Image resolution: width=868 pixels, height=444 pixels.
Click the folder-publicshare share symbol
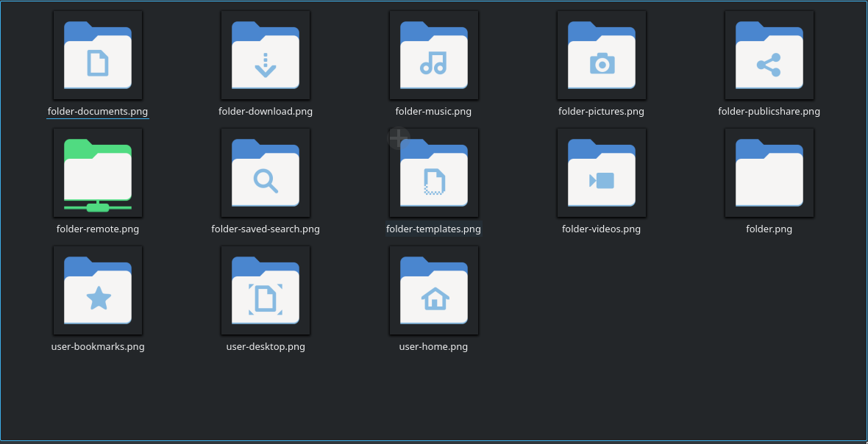(x=769, y=64)
